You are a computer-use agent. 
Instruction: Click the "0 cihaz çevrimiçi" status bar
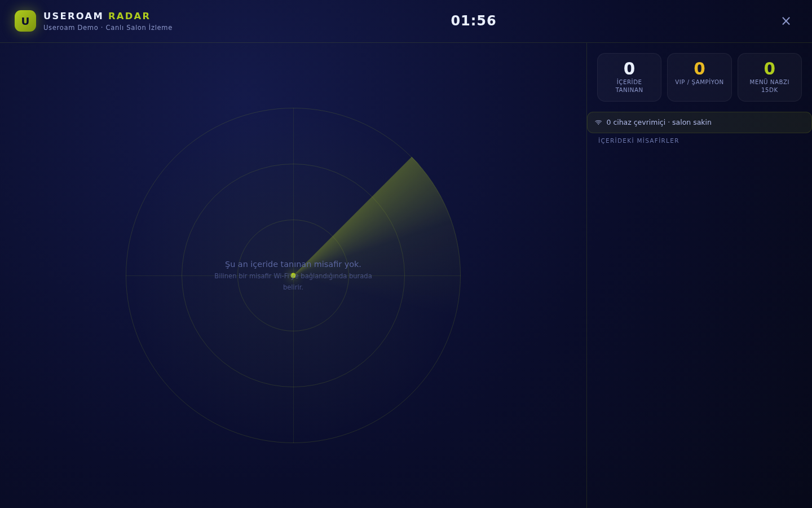(x=699, y=122)
